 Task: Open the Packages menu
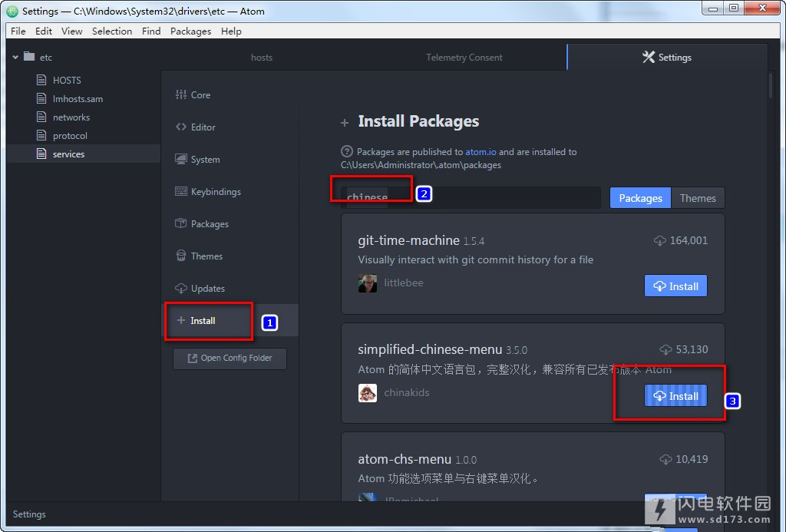190,31
